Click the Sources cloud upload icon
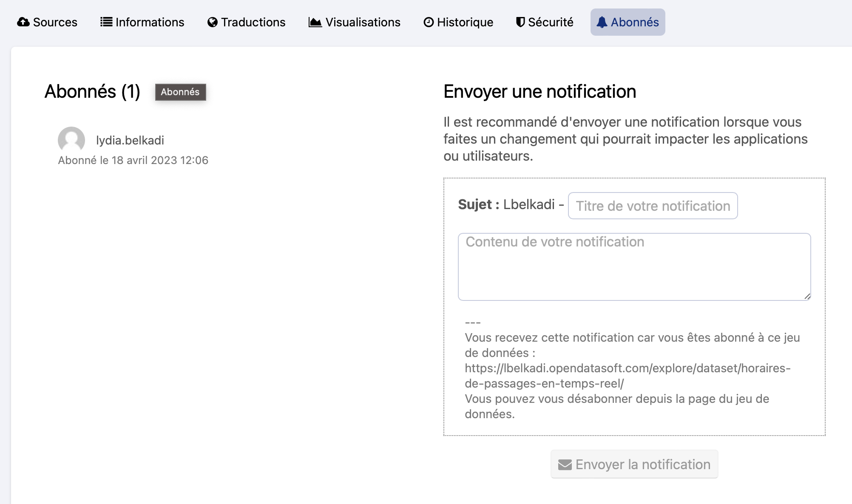The height and width of the screenshot is (504, 852). tap(23, 22)
